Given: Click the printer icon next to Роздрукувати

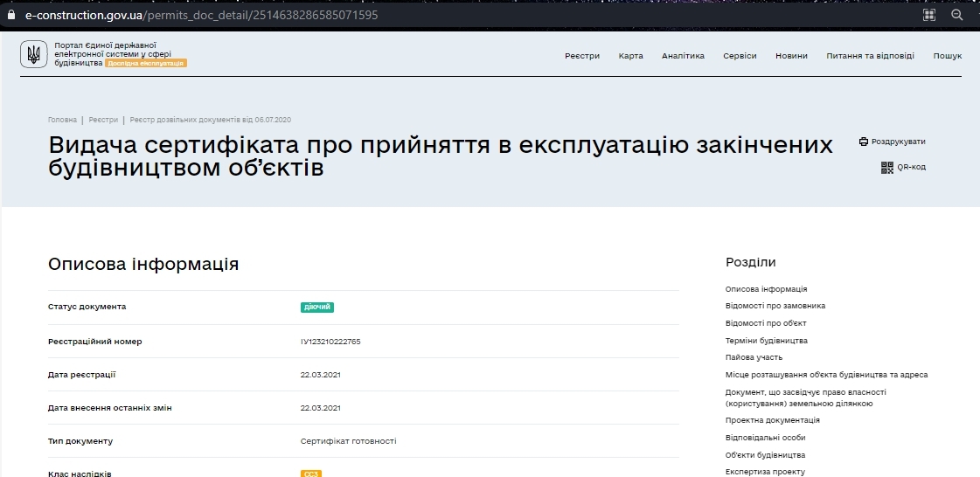Looking at the screenshot, I should click(864, 142).
